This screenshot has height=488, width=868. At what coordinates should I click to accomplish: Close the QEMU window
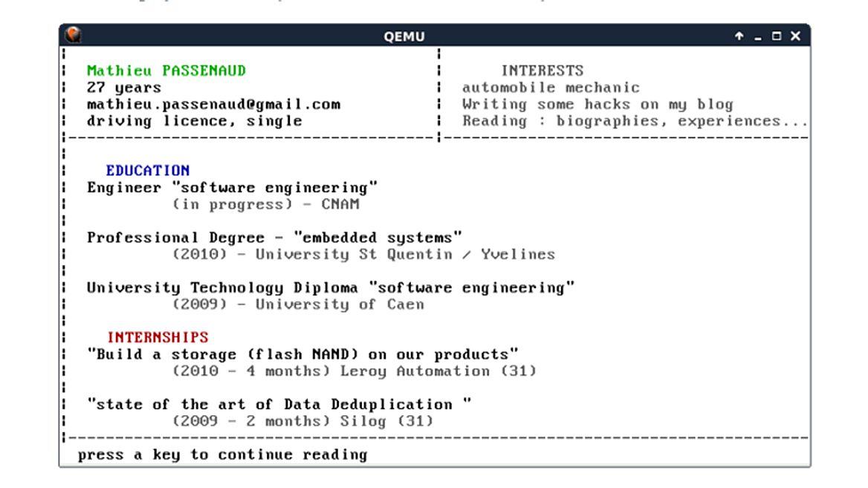tap(796, 36)
